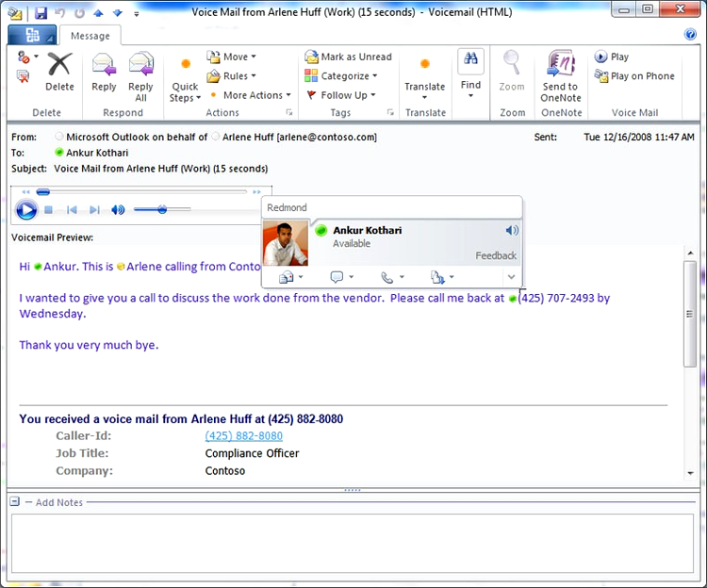Viewport: 707px width, 588px height.
Task: Open the File backstage tab
Action: click(32, 35)
